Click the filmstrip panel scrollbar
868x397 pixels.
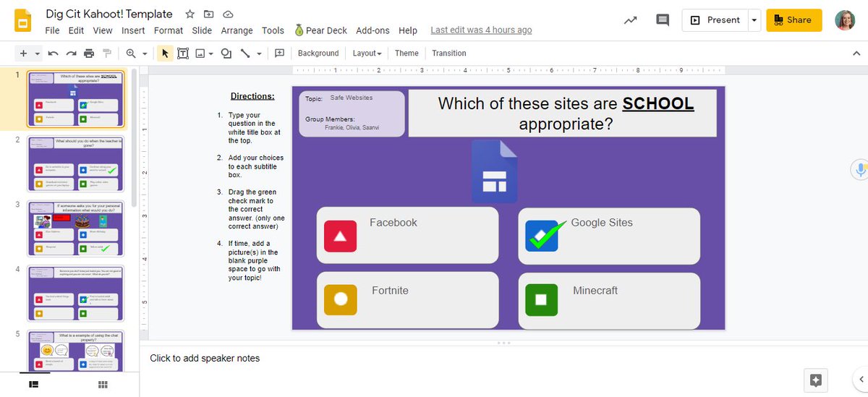(133, 137)
